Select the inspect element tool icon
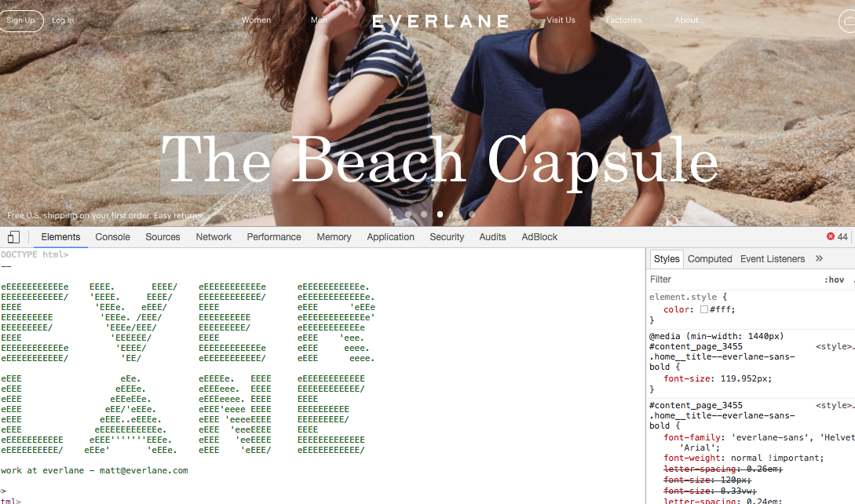The image size is (855, 504). (x=13, y=236)
